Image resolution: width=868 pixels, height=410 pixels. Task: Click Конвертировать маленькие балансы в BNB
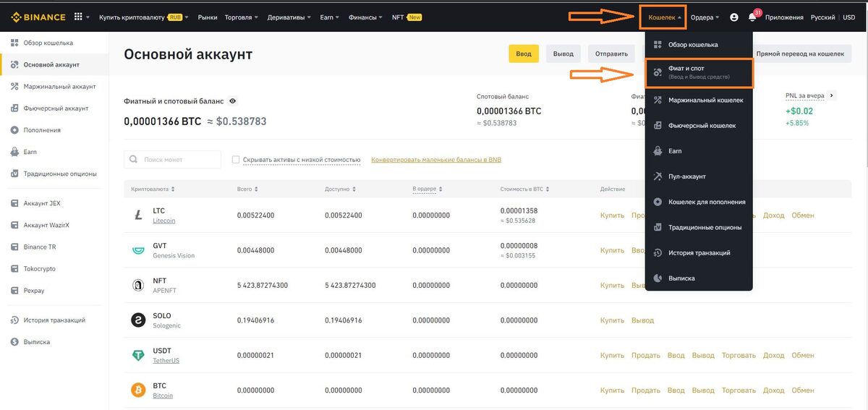click(x=436, y=160)
